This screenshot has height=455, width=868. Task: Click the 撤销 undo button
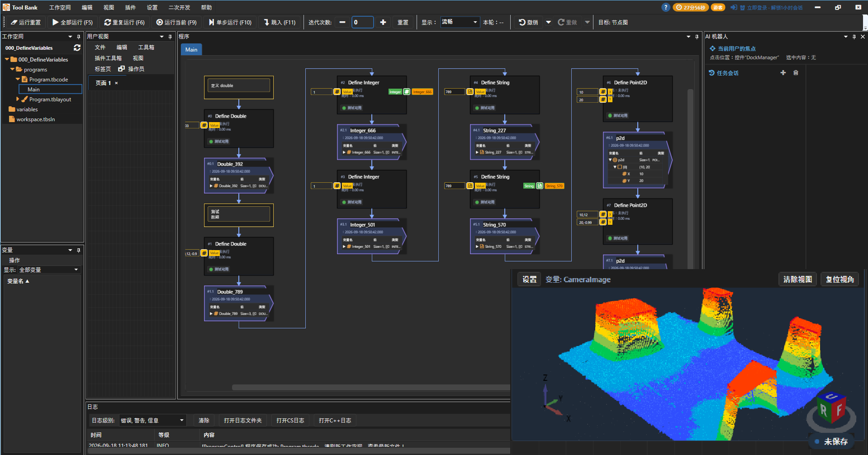click(528, 22)
